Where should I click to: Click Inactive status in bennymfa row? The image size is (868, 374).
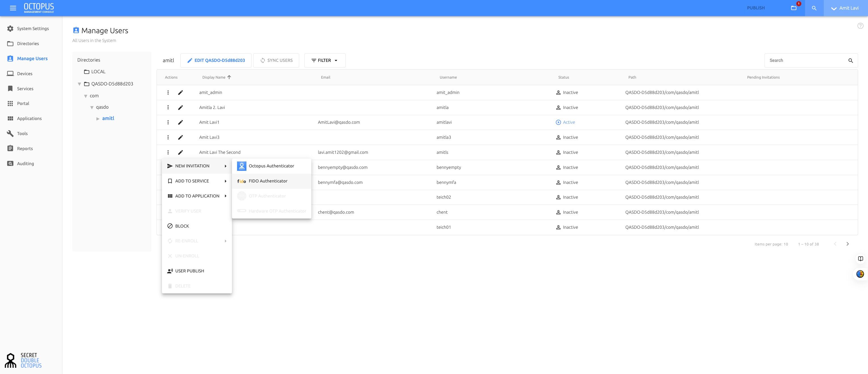pyautogui.click(x=567, y=182)
